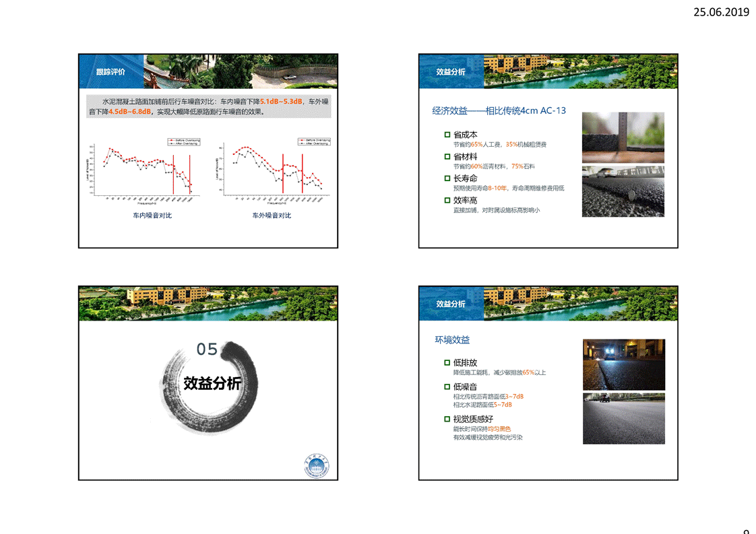
Task: Select the 效益分析 header on the 环境效益 slide
Action: 451,304
